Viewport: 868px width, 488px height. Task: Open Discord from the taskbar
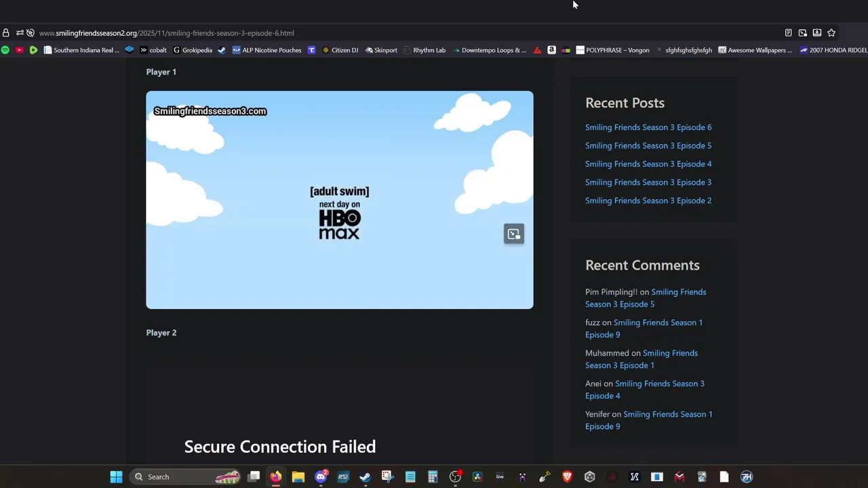pos(321,477)
